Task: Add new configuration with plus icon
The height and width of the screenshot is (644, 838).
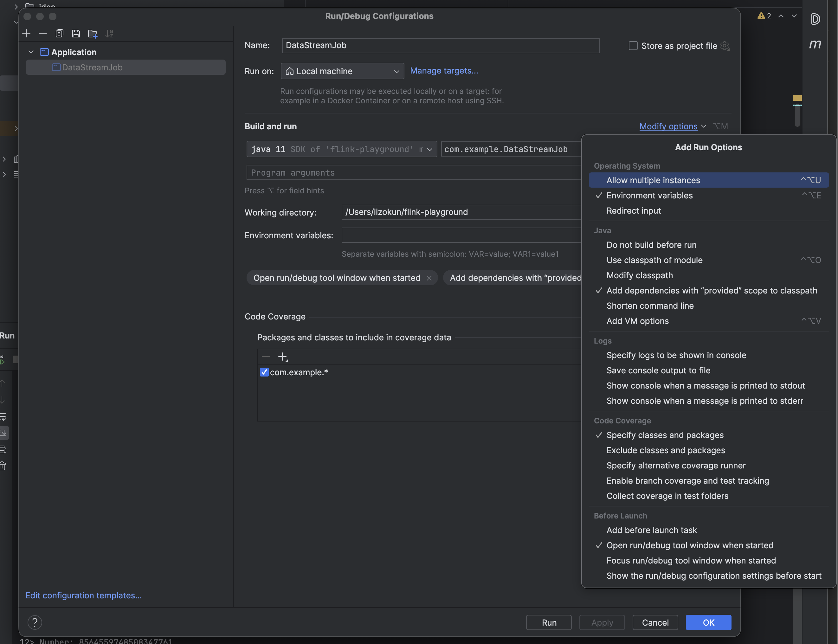Action: pos(26,34)
